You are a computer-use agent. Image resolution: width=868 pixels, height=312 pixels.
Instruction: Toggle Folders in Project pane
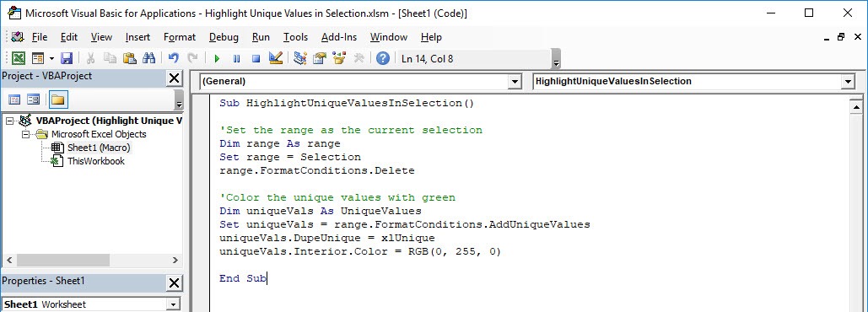coord(58,100)
